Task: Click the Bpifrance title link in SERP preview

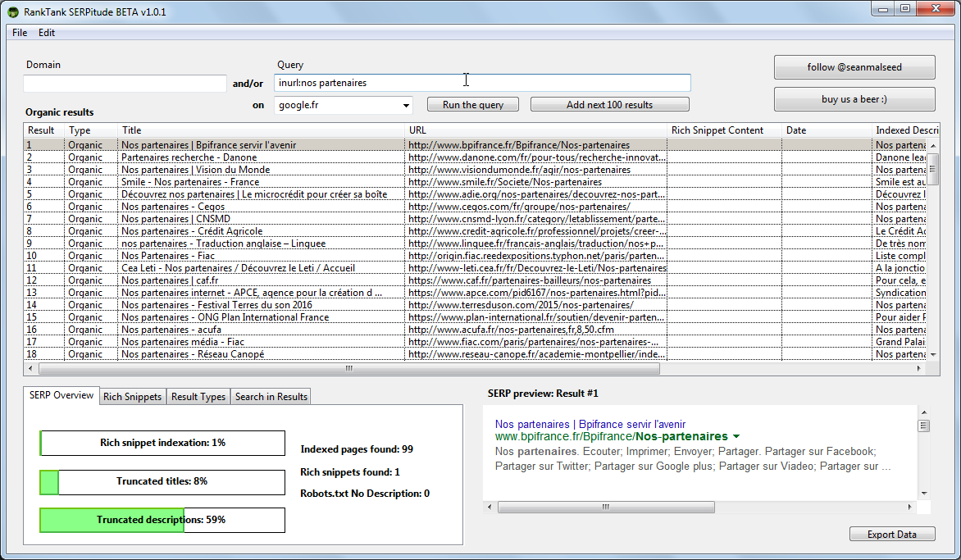Action: coord(590,424)
